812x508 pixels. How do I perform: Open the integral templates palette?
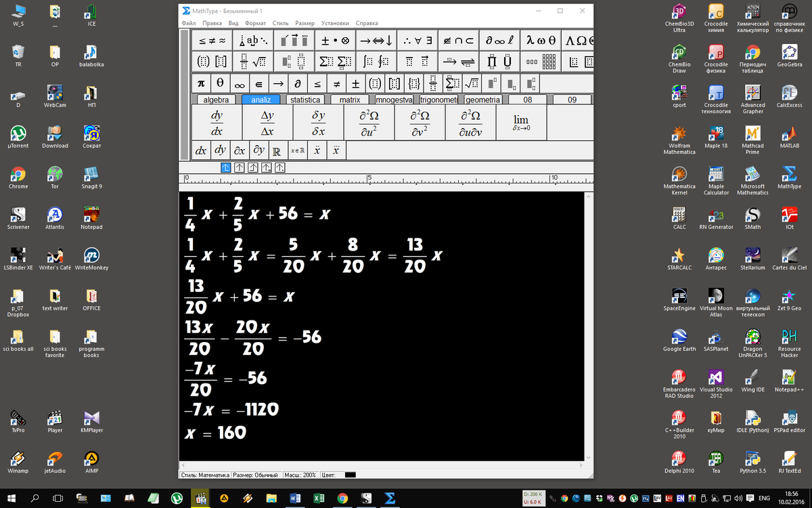376,62
